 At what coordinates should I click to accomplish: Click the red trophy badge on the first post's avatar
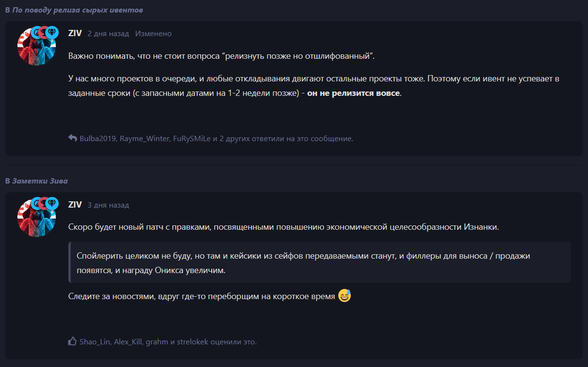pos(44,33)
